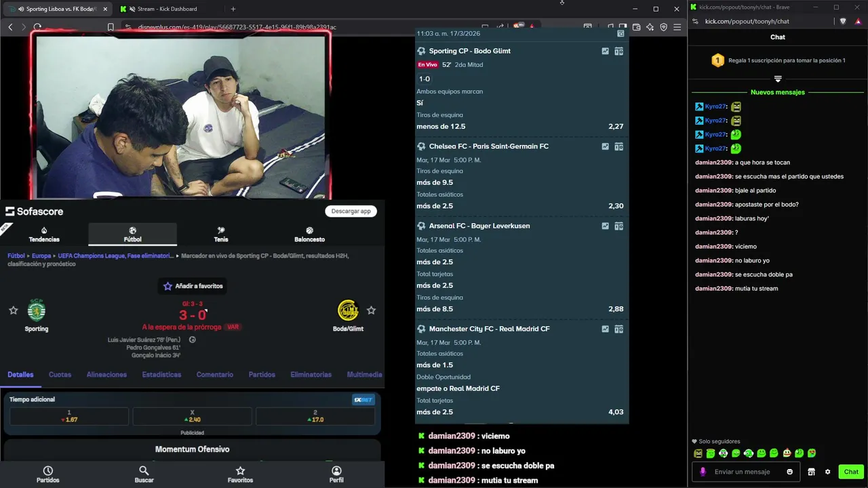Open the Europa breadcrumb link
This screenshot has height=488, width=868.
[x=41, y=256]
